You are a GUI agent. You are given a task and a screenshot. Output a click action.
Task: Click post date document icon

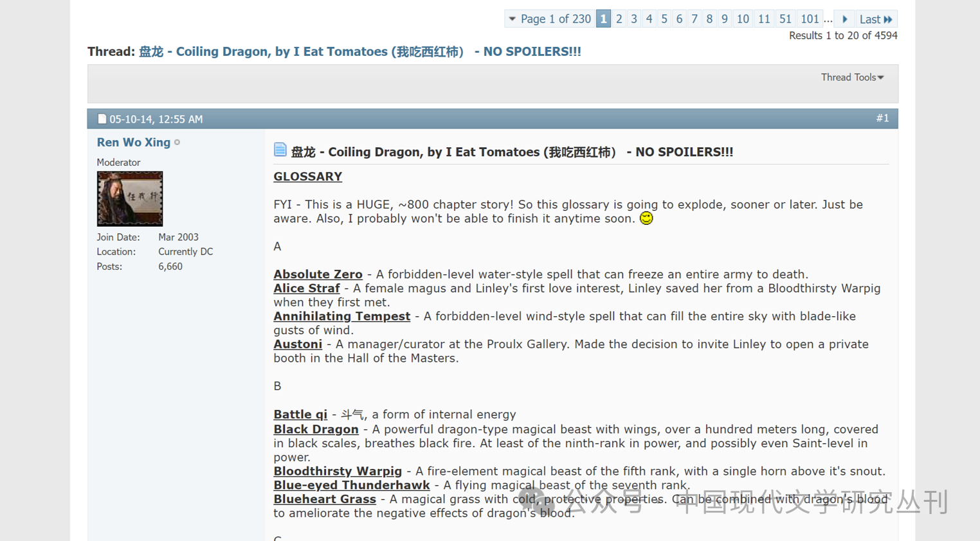pos(102,119)
